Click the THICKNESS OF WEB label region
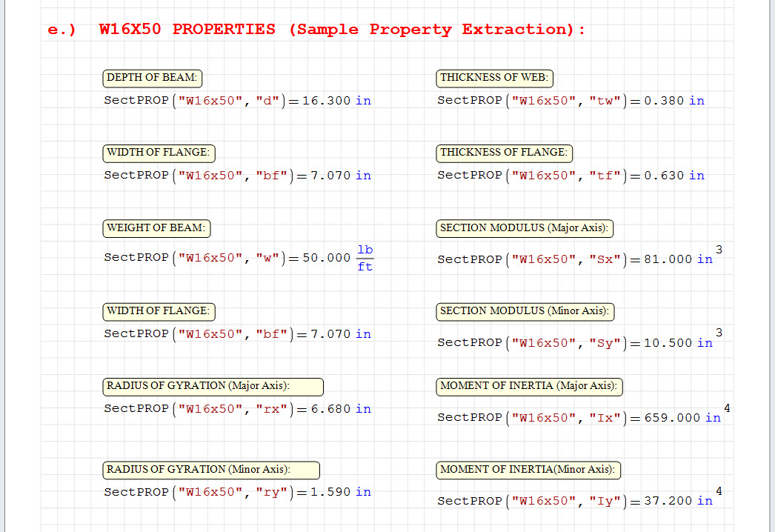The height and width of the screenshot is (532, 775). click(494, 78)
